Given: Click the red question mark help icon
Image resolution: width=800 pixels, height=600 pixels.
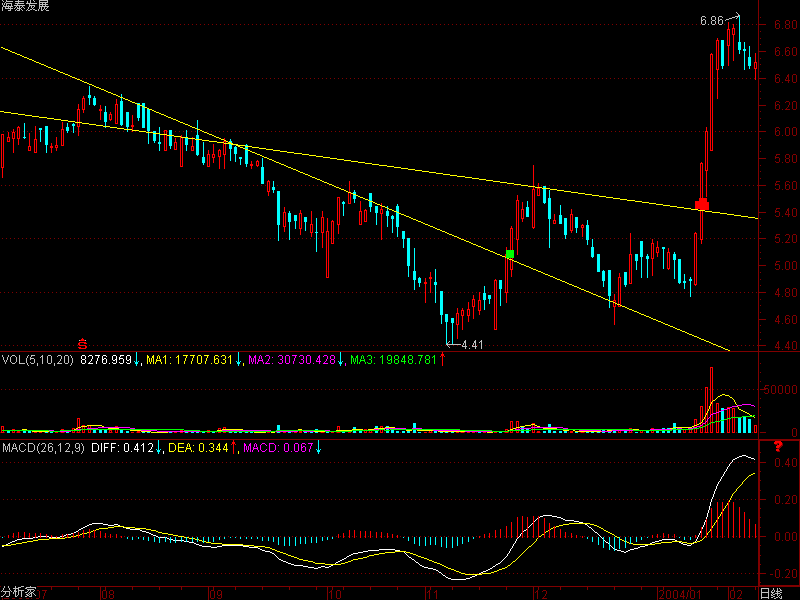Looking at the screenshot, I should pyautogui.click(x=777, y=461).
